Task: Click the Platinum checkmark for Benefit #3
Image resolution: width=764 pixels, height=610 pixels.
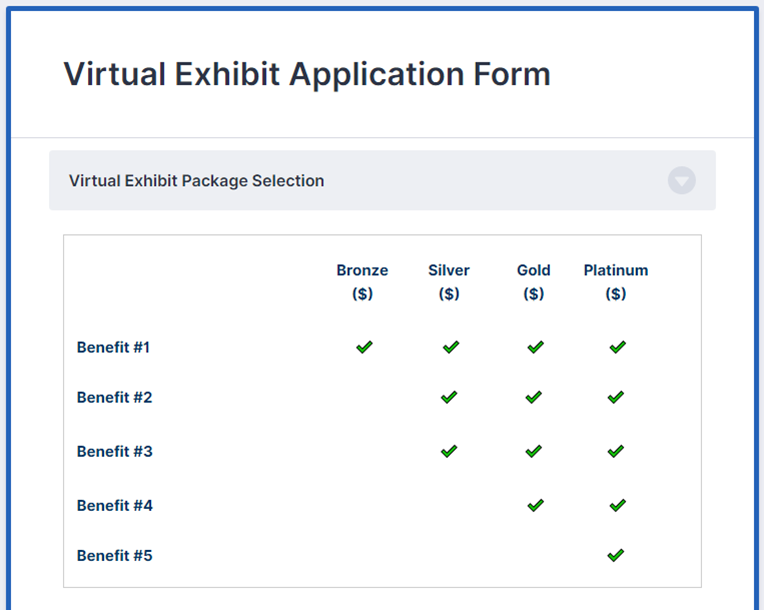Action: (616, 451)
